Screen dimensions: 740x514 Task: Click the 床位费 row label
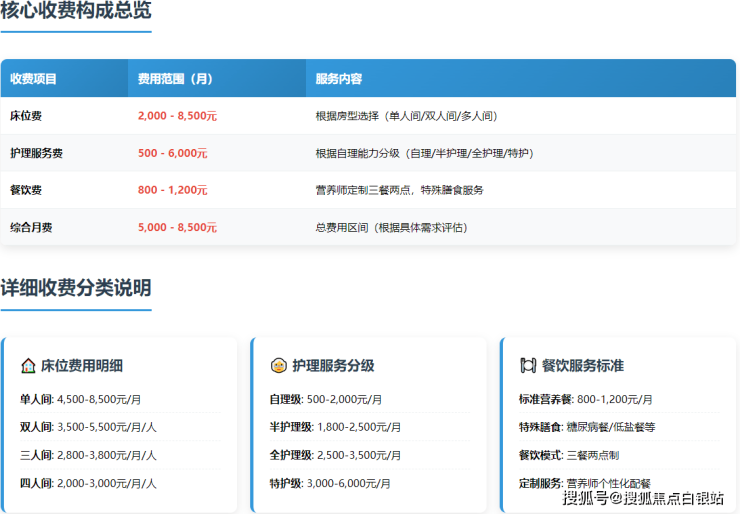26,116
